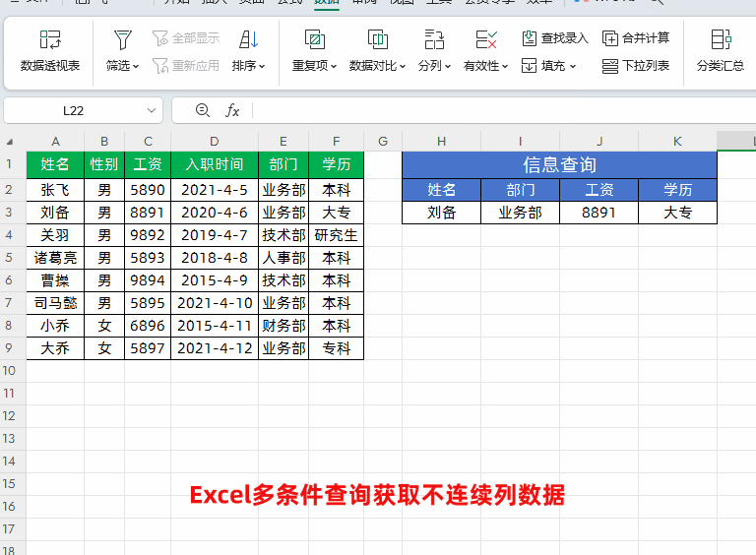Click date cell 2021-4-12
This screenshot has height=555, width=756.
pyautogui.click(x=215, y=348)
